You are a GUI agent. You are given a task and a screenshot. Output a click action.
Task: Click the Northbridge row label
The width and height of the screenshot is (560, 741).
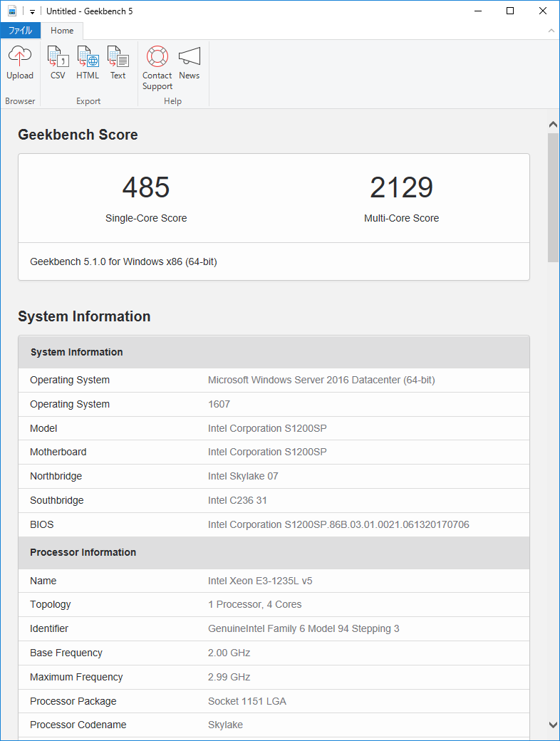tap(56, 476)
